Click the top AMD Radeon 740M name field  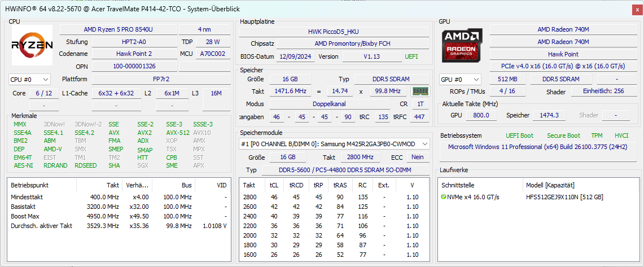pos(563,29)
